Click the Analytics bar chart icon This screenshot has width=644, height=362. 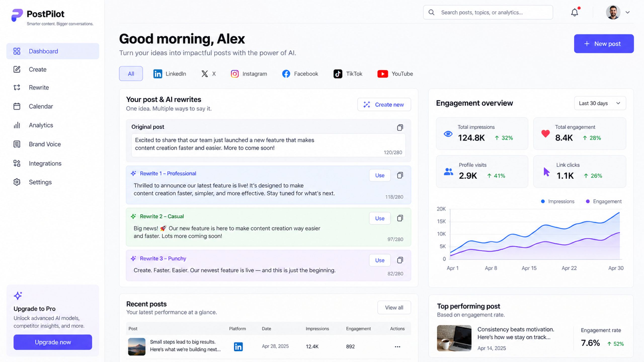coord(17,125)
